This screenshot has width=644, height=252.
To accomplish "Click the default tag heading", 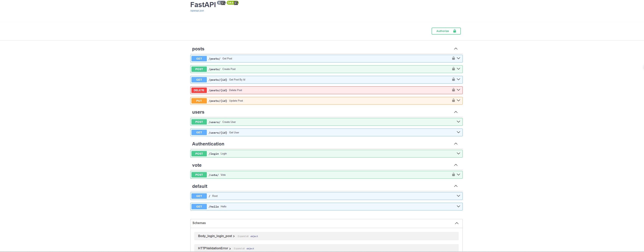I will [x=200, y=186].
